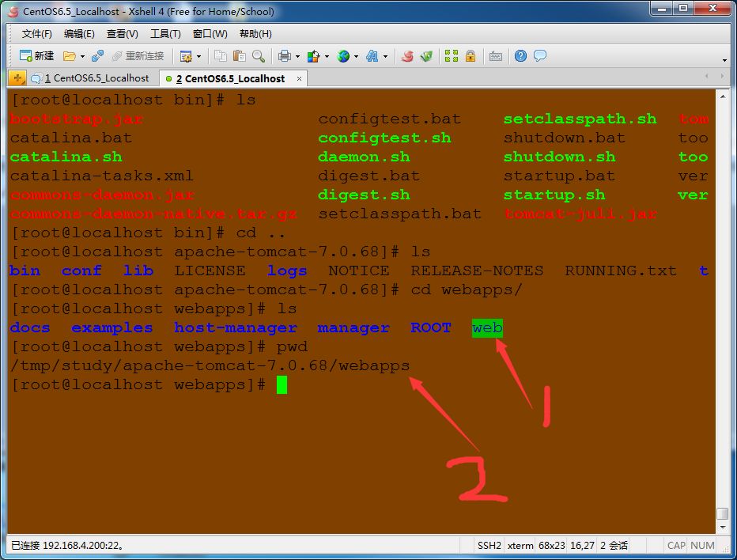This screenshot has height=560, width=737.
Task: Click '68x23' terminal size in status bar
Action: tap(552, 546)
